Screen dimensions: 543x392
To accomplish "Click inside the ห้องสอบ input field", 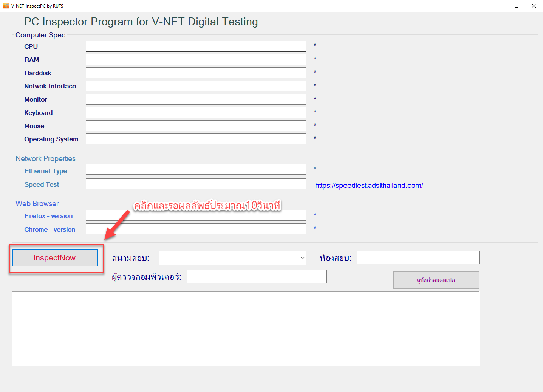I will [417, 257].
